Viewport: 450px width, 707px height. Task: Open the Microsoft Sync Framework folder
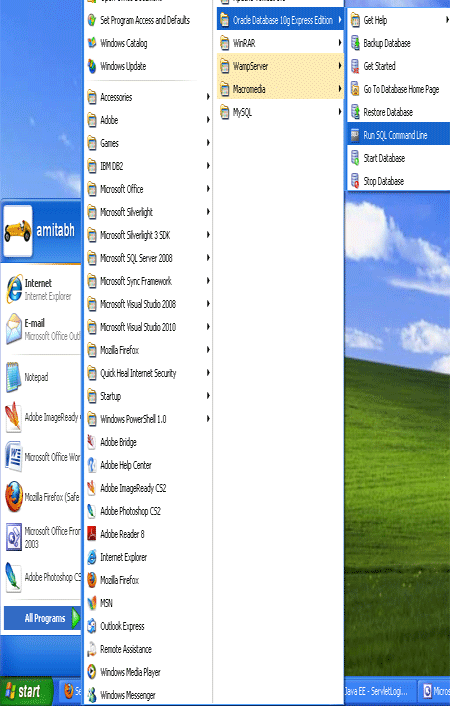148,281
